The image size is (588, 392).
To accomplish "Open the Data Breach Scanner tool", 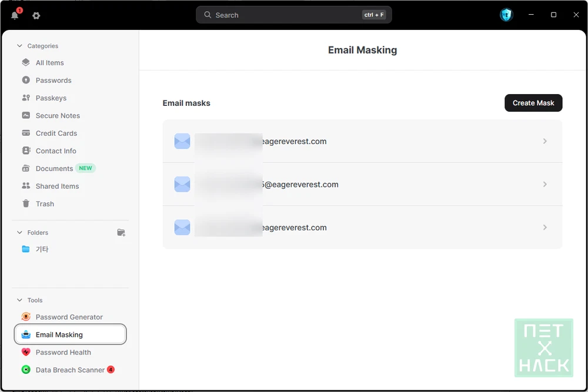I will point(69,370).
